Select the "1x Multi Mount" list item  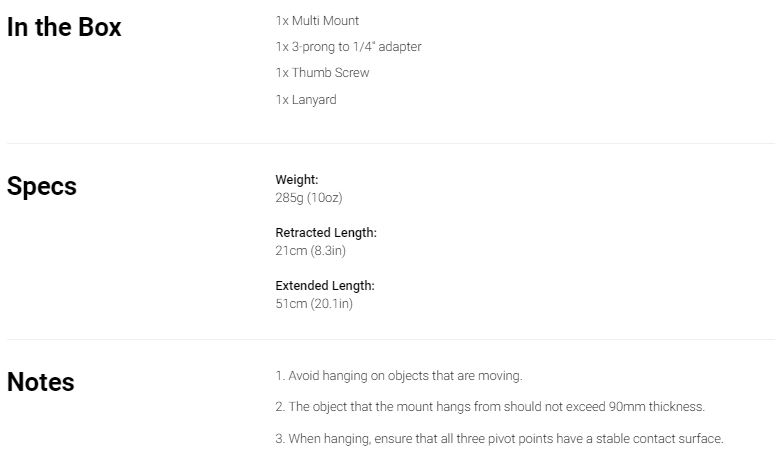(317, 20)
